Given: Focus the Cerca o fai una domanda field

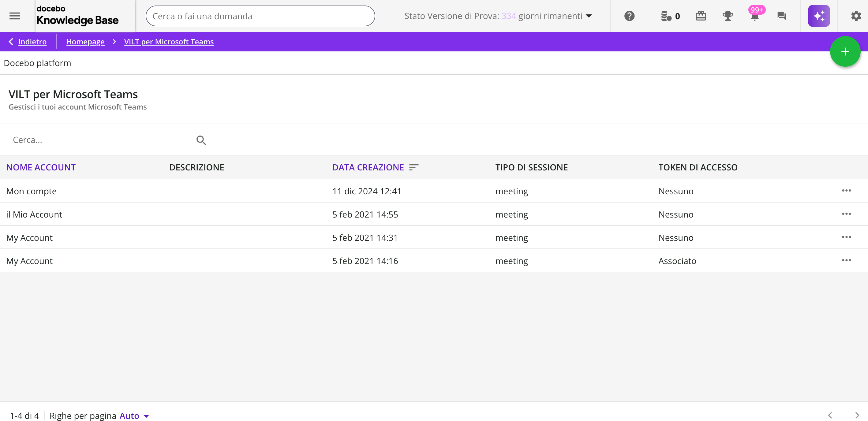Looking at the screenshot, I should coord(260,16).
